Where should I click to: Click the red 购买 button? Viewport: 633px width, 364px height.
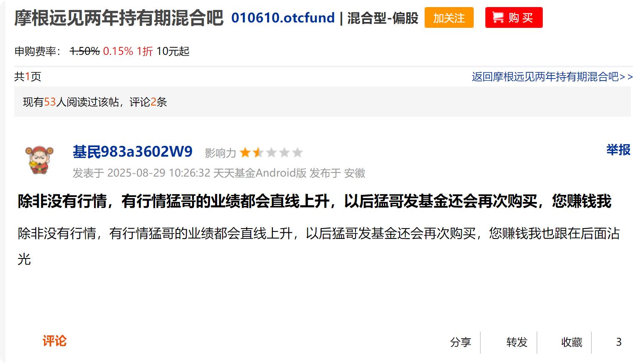coord(514,17)
